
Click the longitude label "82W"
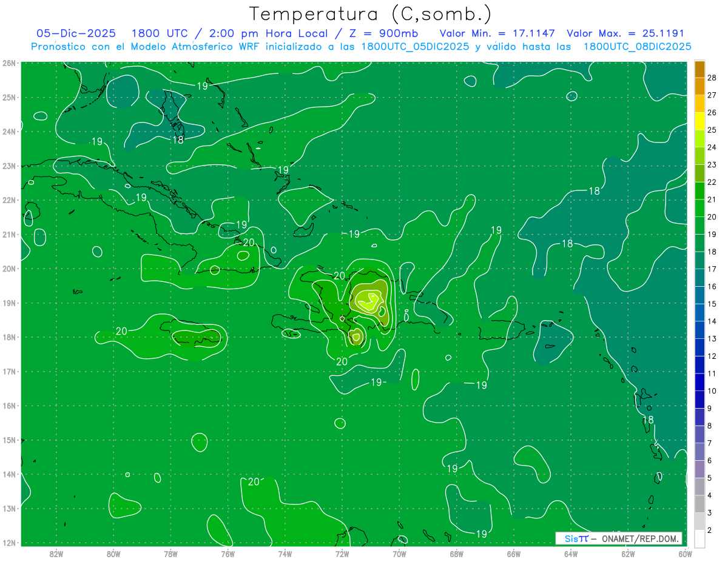point(56,554)
